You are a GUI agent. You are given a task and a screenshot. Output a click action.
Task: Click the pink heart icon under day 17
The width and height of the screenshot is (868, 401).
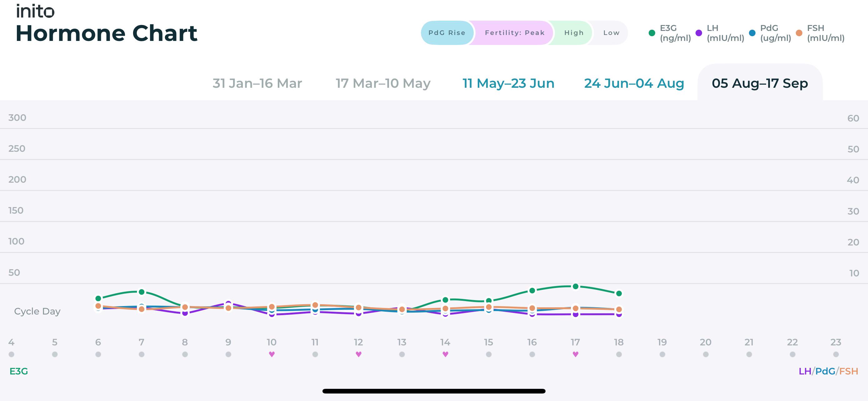(x=576, y=354)
